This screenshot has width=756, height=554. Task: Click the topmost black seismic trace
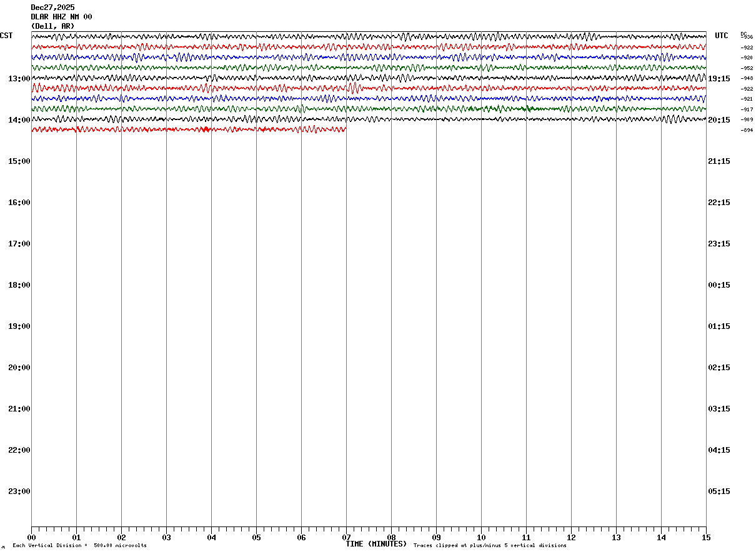tap(369, 37)
